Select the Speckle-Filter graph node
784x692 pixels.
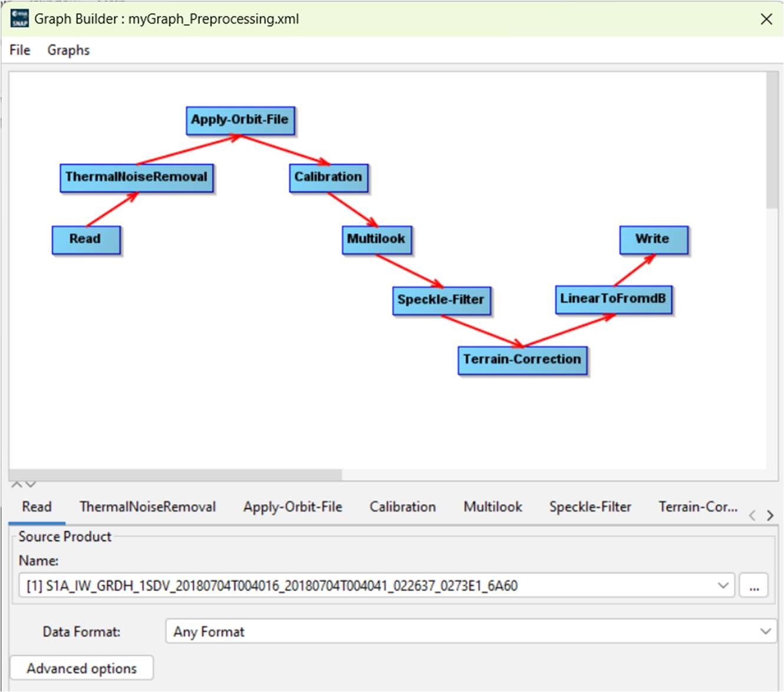click(x=441, y=301)
